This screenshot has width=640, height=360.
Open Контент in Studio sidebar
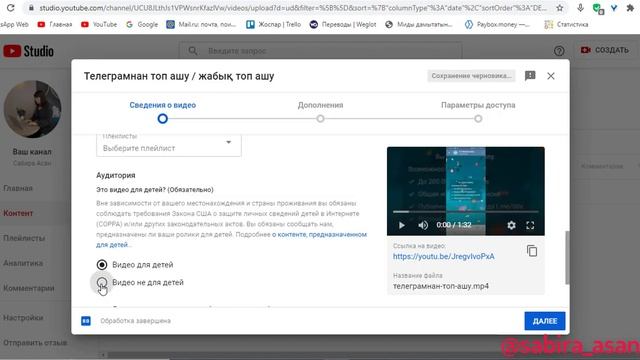point(18,213)
